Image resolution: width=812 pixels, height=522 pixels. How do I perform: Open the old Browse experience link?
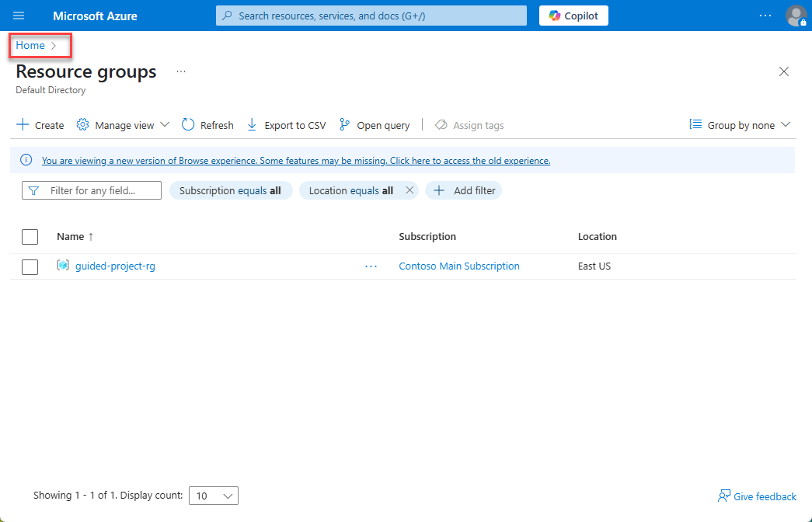[x=296, y=161]
